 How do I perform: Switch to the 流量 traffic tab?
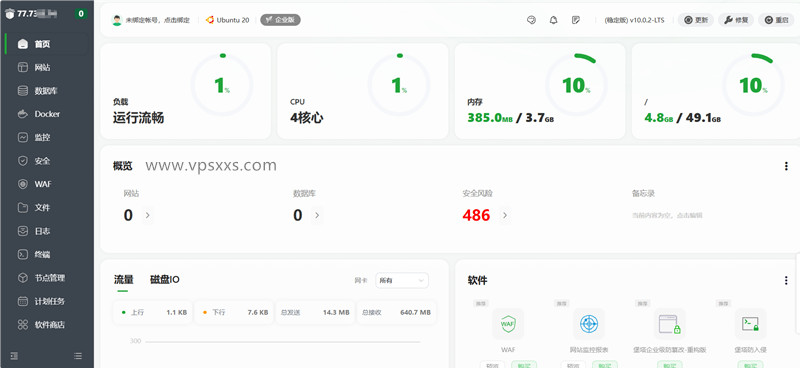point(123,279)
